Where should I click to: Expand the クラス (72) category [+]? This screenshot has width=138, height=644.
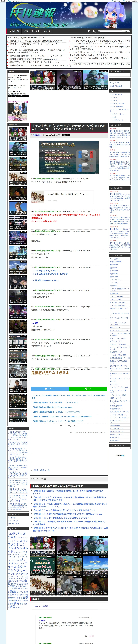click(x=120, y=299)
